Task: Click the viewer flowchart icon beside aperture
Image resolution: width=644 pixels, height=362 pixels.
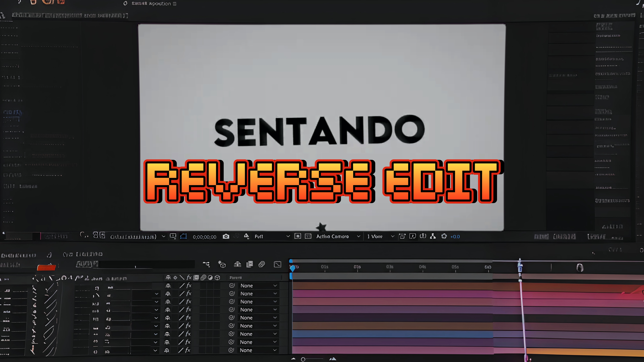Action: (433, 236)
